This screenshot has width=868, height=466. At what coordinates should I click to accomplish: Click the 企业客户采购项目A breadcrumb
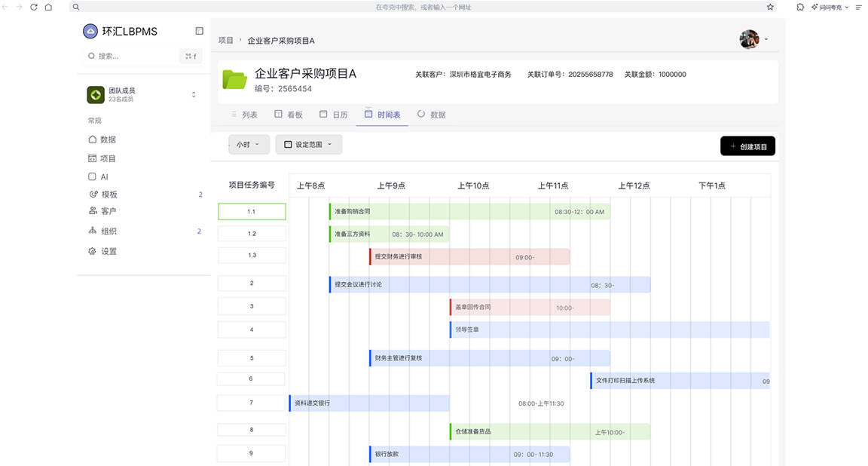(x=280, y=41)
